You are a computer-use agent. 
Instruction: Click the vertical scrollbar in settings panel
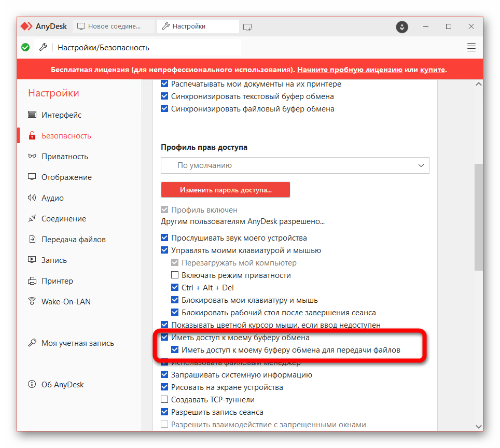tap(478, 217)
